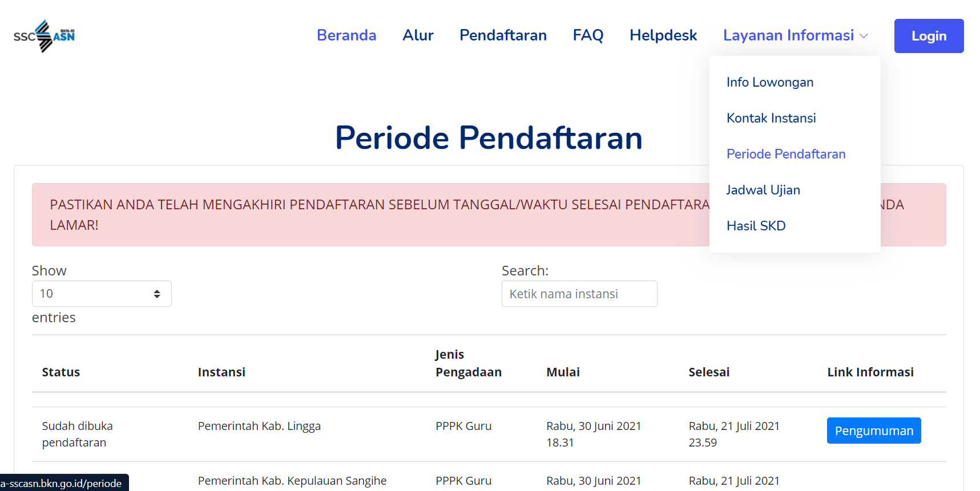Focus the Ketik nama instansi search field
Viewport: 980px width, 491px height.
(579, 294)
